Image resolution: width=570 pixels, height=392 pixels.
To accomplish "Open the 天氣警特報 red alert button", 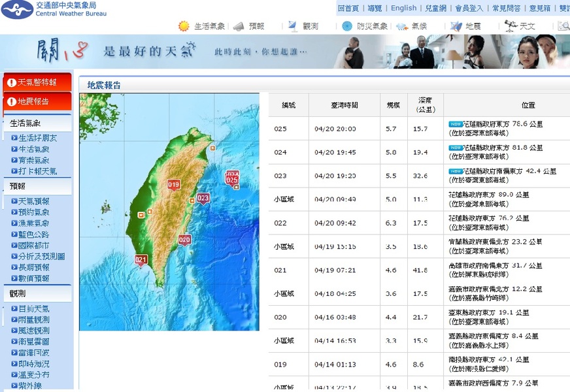I will coord(37,83).
